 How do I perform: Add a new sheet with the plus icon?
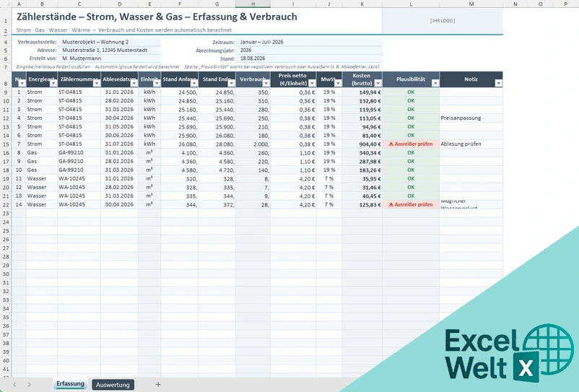[x=158, y=385]
